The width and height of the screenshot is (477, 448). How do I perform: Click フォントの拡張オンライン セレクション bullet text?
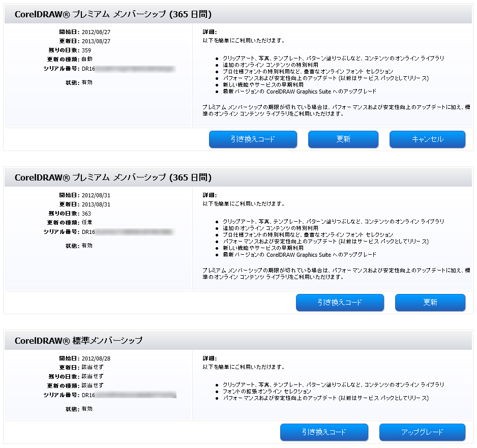point(267,392)
